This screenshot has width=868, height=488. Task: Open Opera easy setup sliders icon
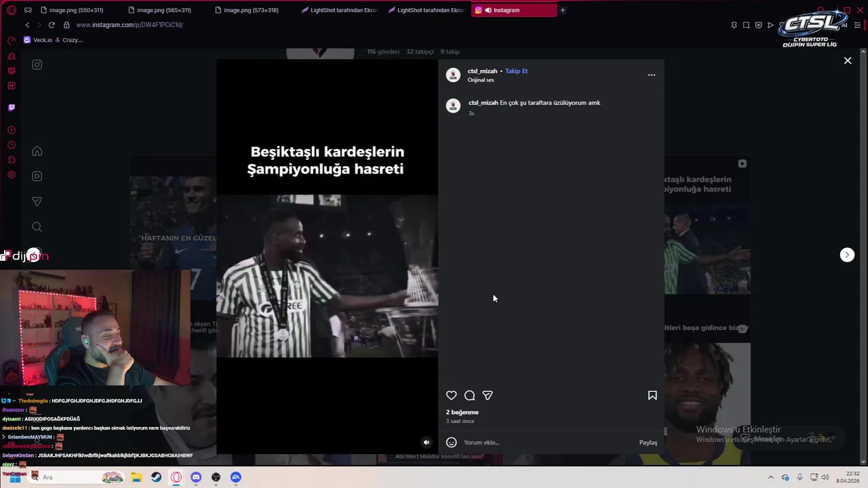[857, 25]
